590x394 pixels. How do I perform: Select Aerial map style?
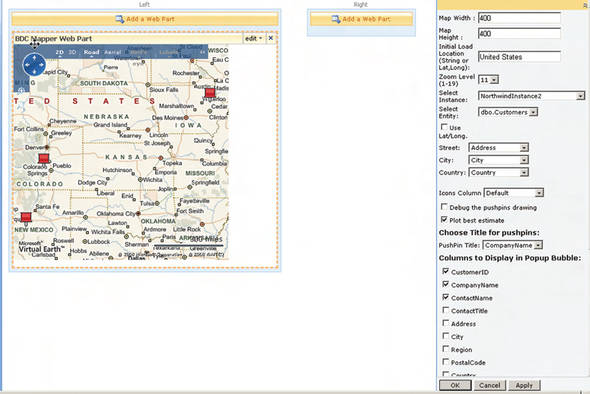click(113, 52)
